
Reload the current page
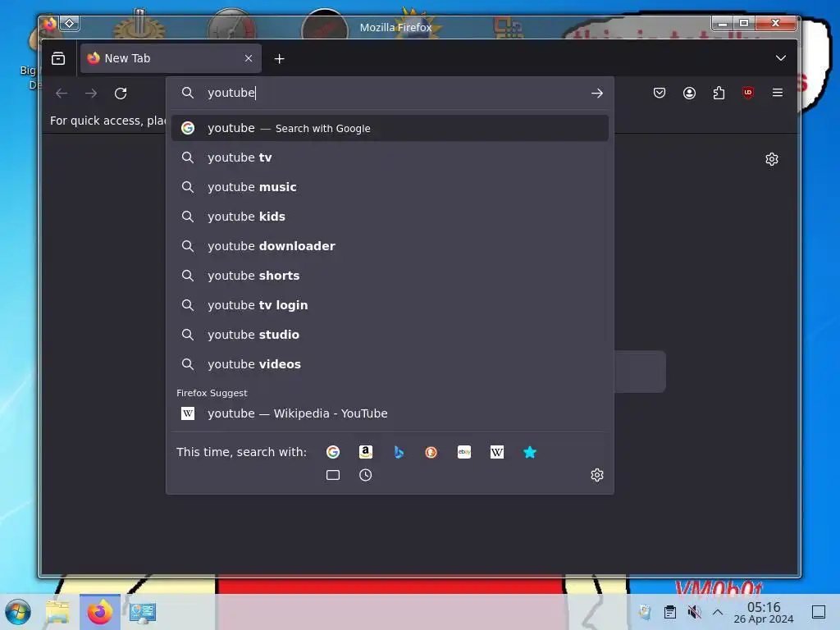(x=121, y=94)
